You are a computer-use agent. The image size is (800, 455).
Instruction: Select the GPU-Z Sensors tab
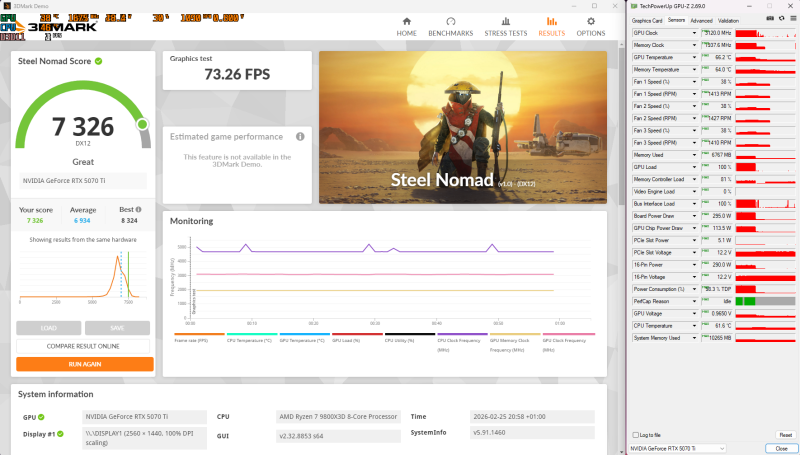pyautogui.click(x=676, y=20)
